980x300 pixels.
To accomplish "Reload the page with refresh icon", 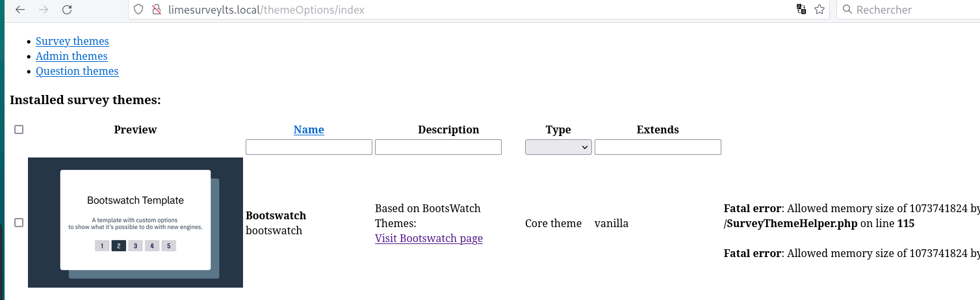I will (67, 10).
